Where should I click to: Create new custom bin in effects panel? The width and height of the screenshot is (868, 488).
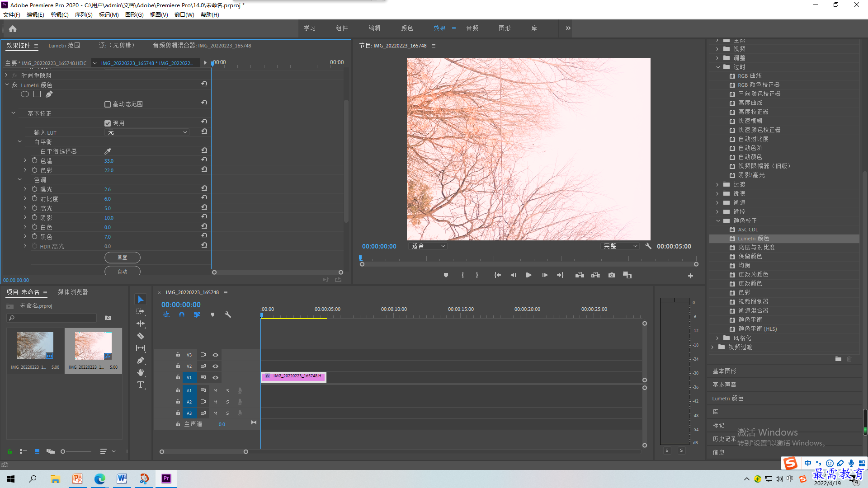tap(838, 359)
